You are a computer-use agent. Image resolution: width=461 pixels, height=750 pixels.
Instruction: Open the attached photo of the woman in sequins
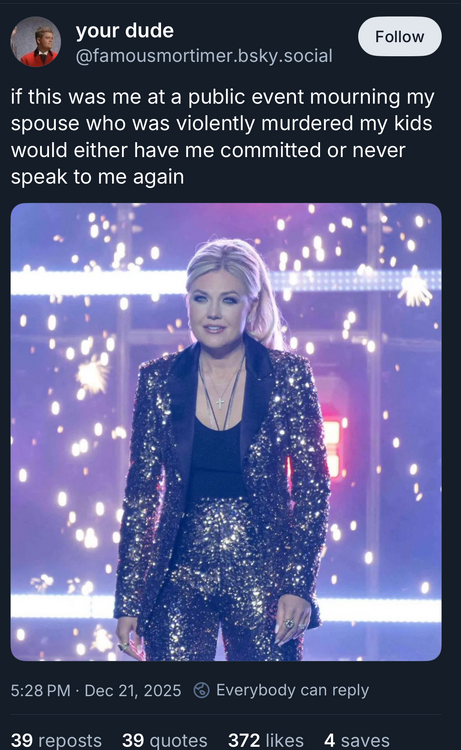[x=226, y=432]
